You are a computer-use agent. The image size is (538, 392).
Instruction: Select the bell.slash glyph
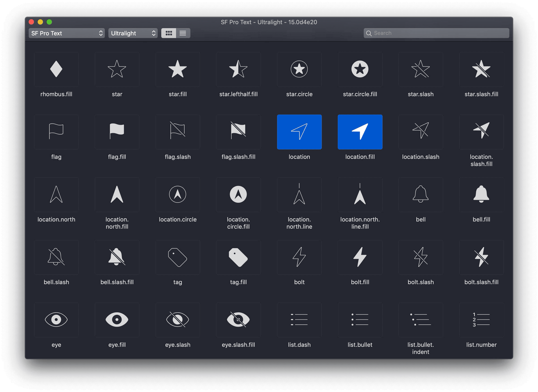(56, 257)
